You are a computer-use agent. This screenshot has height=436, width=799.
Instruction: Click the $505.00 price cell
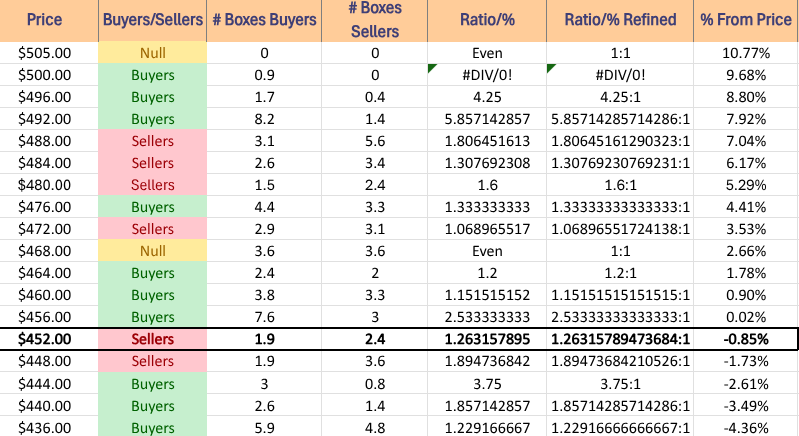(49, 53)
